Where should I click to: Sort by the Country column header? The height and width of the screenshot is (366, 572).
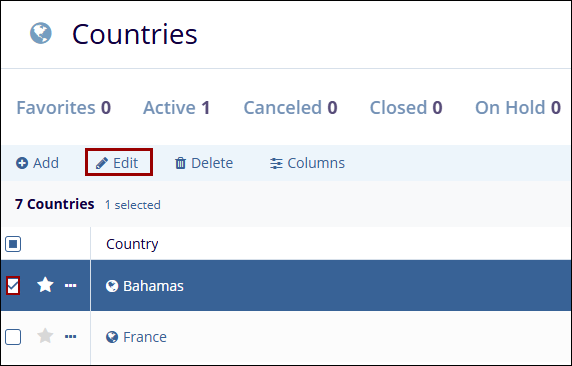[132, 244]
